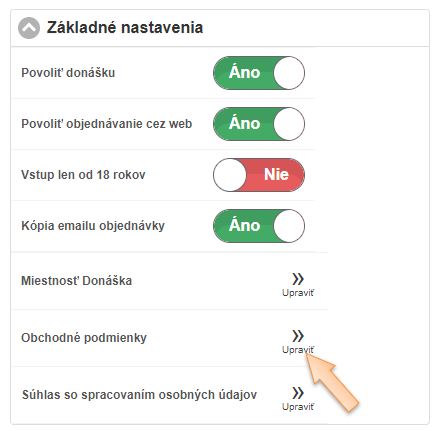Click double-chevron icon for Miestnosť Donáška
The image size is (441, 439).
pos(298,279)
